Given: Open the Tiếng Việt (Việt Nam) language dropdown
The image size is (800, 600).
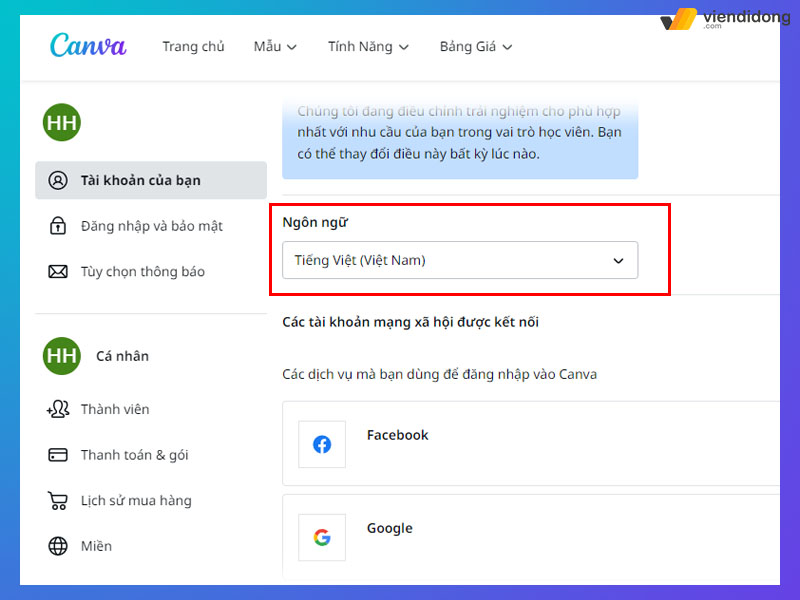Looking at the screenshot, I should (460, 260).
